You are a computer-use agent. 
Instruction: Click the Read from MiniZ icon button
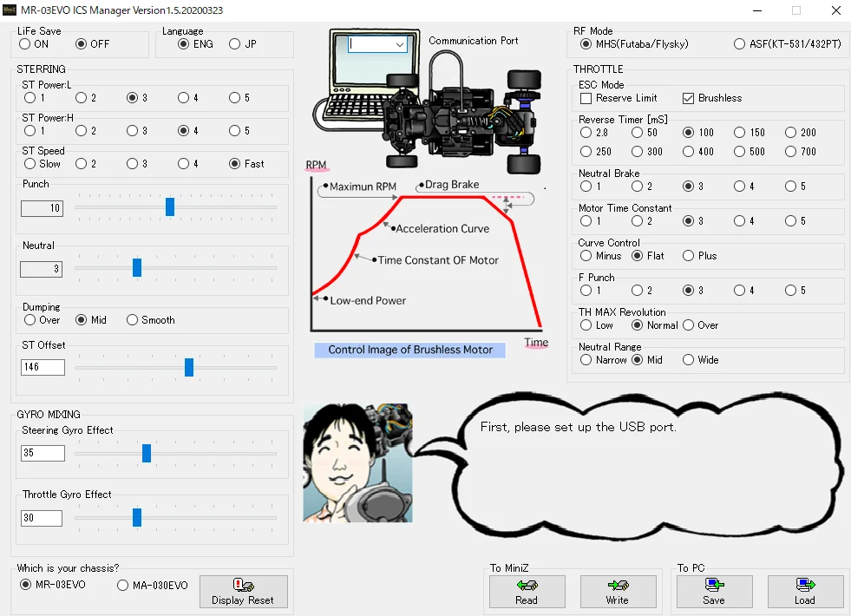(x=527, y=592)
